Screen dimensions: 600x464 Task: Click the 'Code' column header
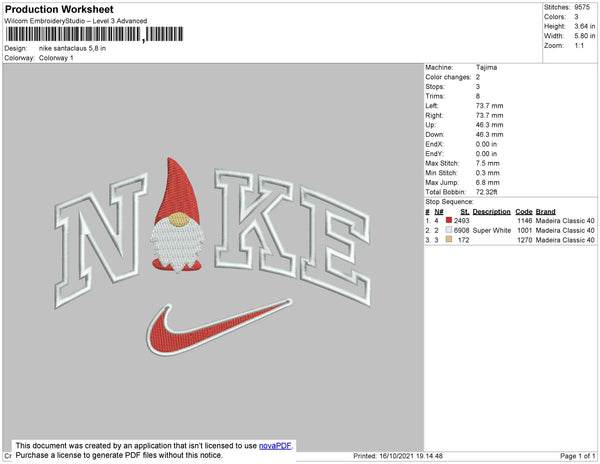524,212
